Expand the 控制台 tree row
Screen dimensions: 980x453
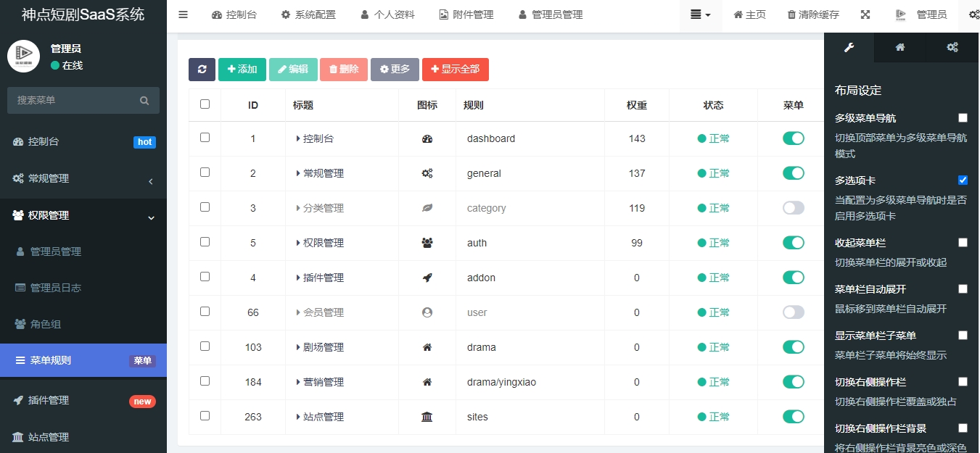[x=298, y=138]
